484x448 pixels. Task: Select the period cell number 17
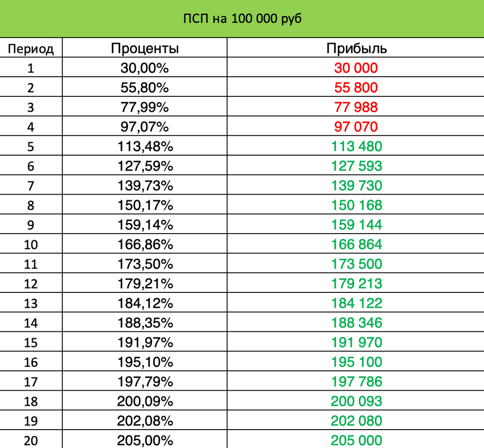click(31, 382)
